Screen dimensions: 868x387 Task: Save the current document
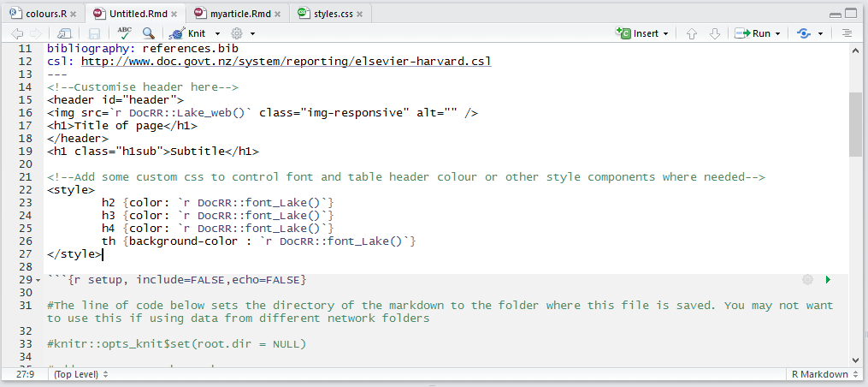[x=95, y=34]
